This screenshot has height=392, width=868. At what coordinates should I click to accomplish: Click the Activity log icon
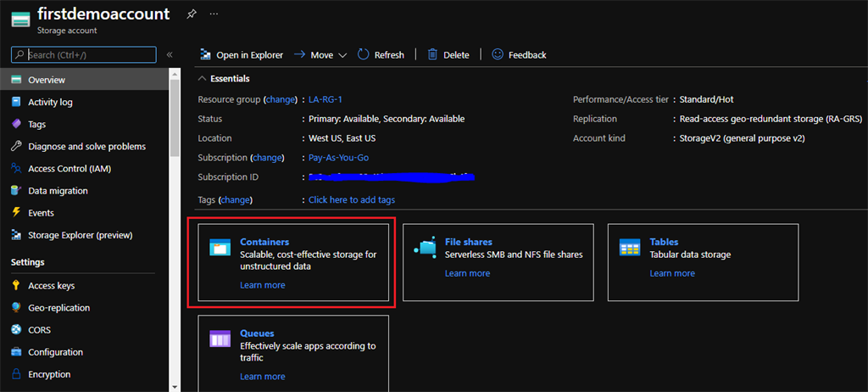pyautogui.click(x=17, y=102)
